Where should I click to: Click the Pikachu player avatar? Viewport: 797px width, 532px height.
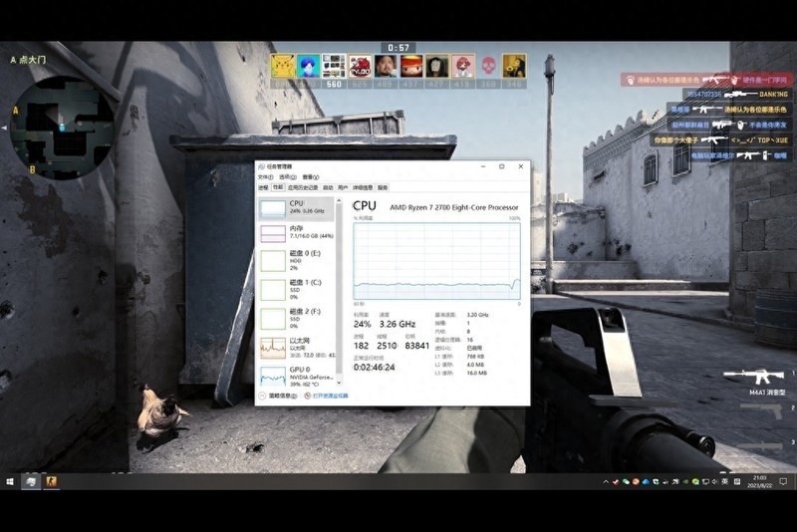click(283, 66)
